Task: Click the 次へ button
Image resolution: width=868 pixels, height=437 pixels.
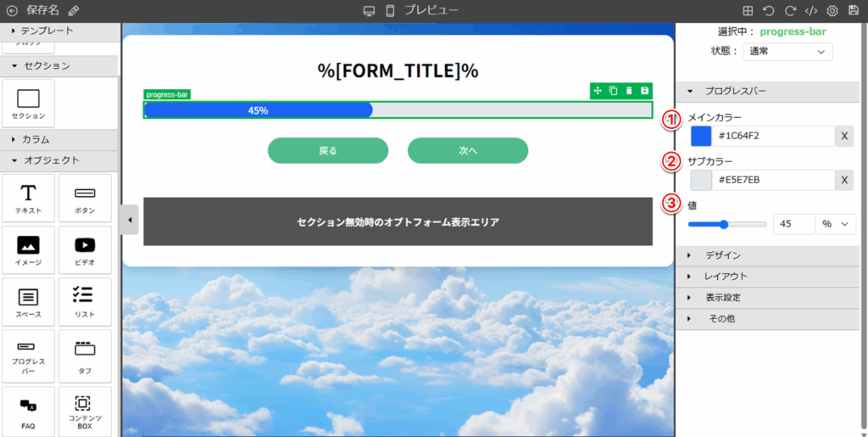Action: (468, 150)
